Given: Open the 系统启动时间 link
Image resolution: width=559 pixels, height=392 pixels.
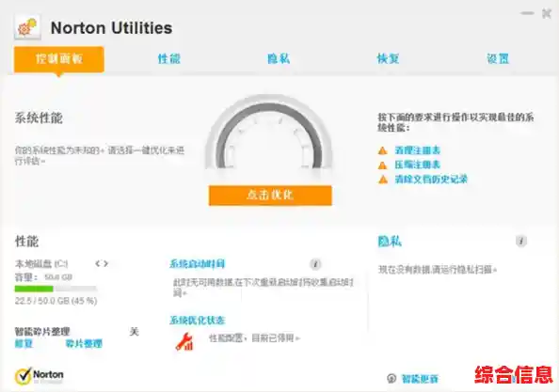Looking at the screenshot, I should point(197,264).
